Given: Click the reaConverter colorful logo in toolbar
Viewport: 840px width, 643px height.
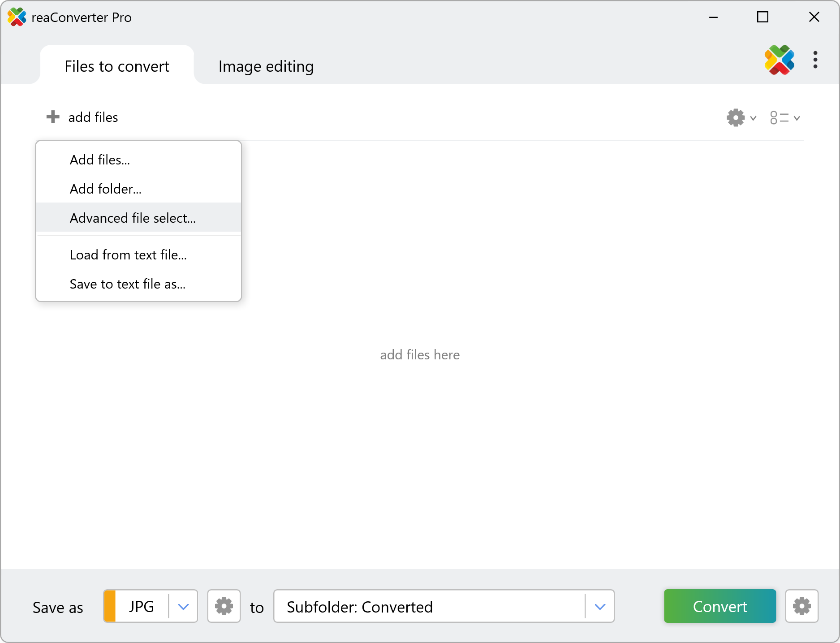Looking at the screenshot, I should coord(779,60).
